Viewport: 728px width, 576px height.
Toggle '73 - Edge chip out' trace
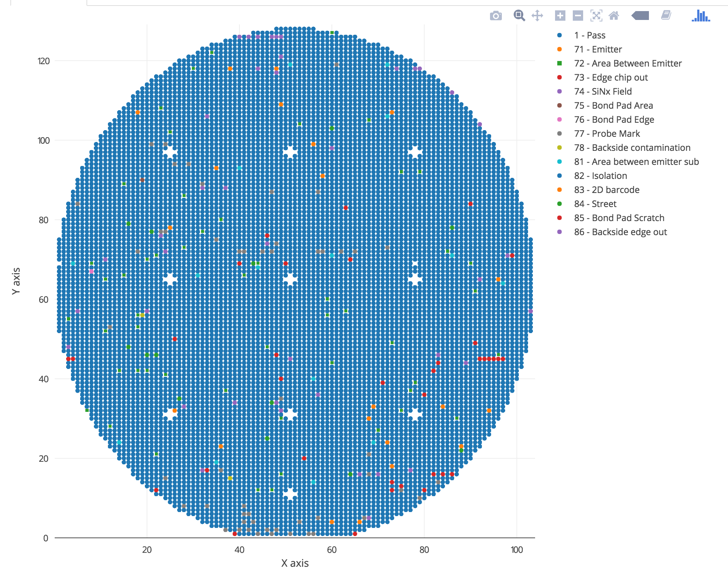(x=602, y=77)
